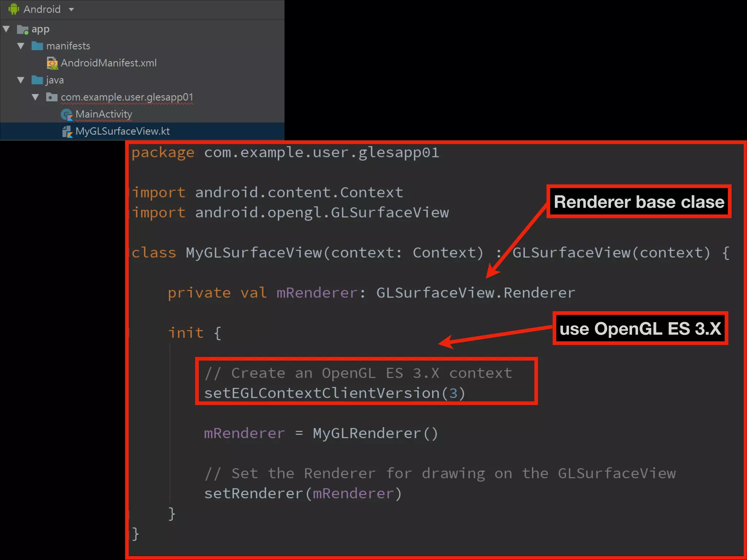Click the package declaration line
Viewport: 747px width, 560px height.
[x=285, y=153]
